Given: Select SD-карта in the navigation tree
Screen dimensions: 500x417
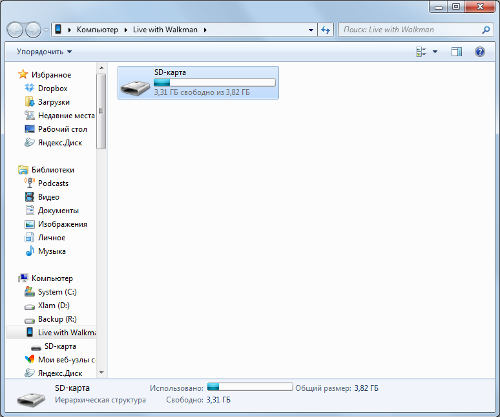Looking at the screenshot, I should tap(60, 346).
